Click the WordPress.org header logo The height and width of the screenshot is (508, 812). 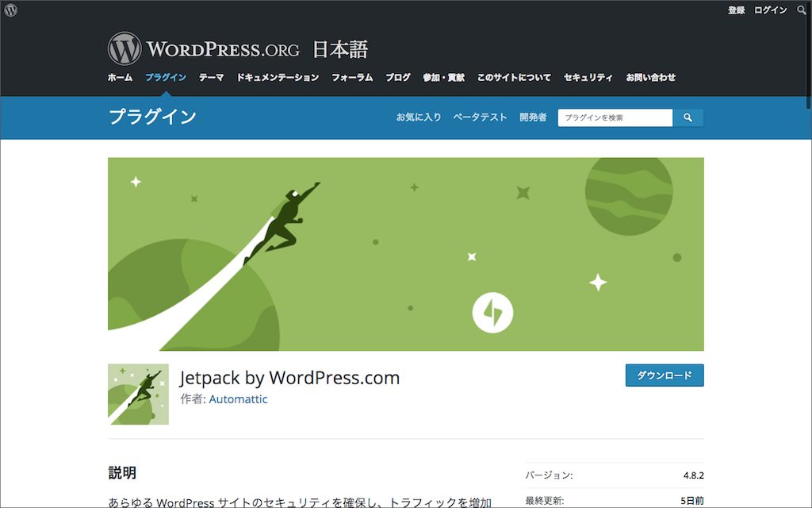pos(204,49)
